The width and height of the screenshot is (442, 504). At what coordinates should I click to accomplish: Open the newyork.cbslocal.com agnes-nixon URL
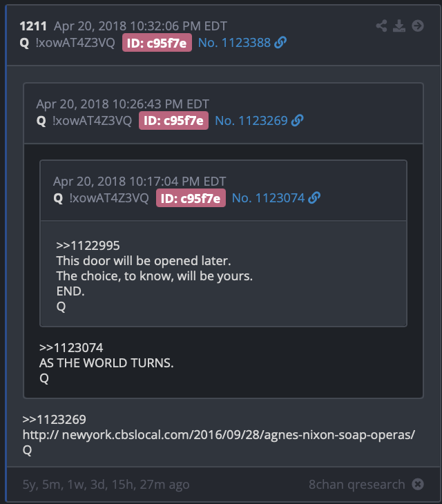pos(219,435)
